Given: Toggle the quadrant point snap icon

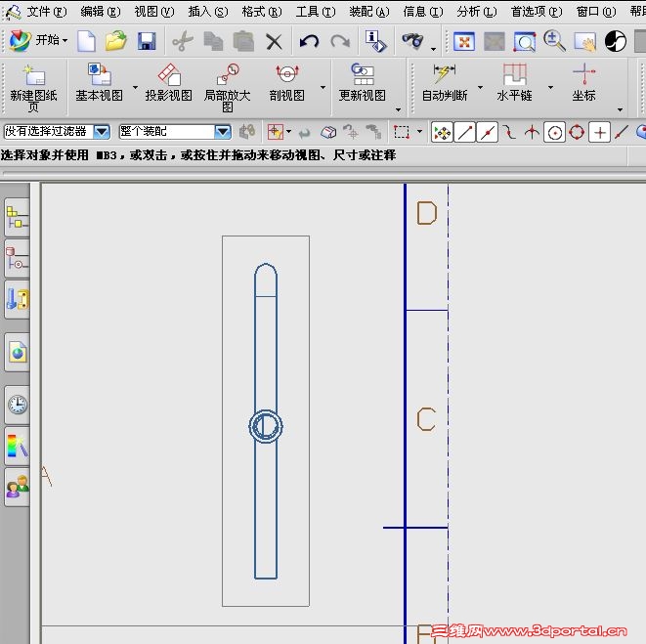Looking at the screenshot, I should (577, 133).
